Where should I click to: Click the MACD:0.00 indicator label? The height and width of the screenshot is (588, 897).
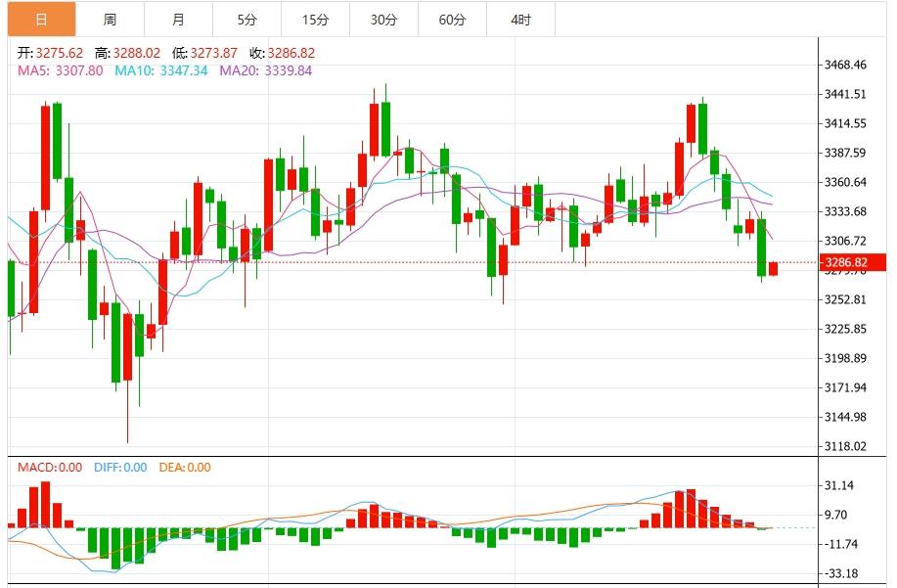(x=50, y=468)
